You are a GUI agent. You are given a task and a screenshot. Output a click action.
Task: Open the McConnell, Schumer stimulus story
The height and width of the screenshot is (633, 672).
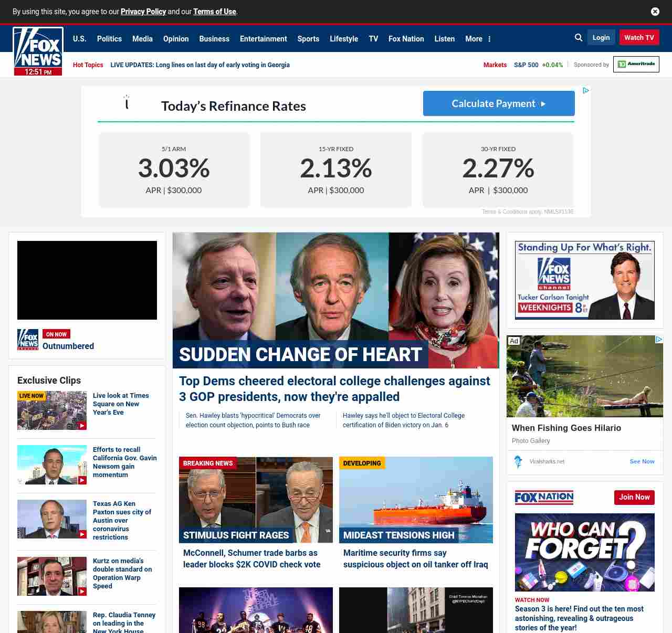(x=251, y=558)
